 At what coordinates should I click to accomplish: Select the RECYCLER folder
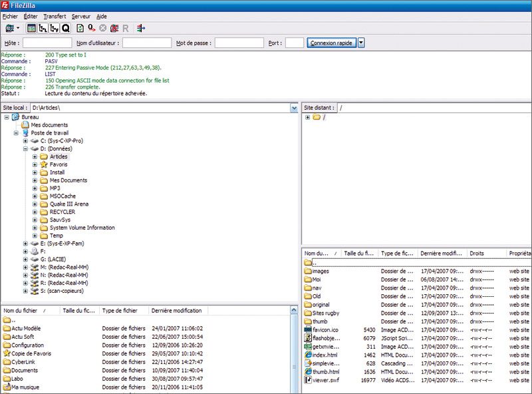pyautogui.click(x=63, y=212)
